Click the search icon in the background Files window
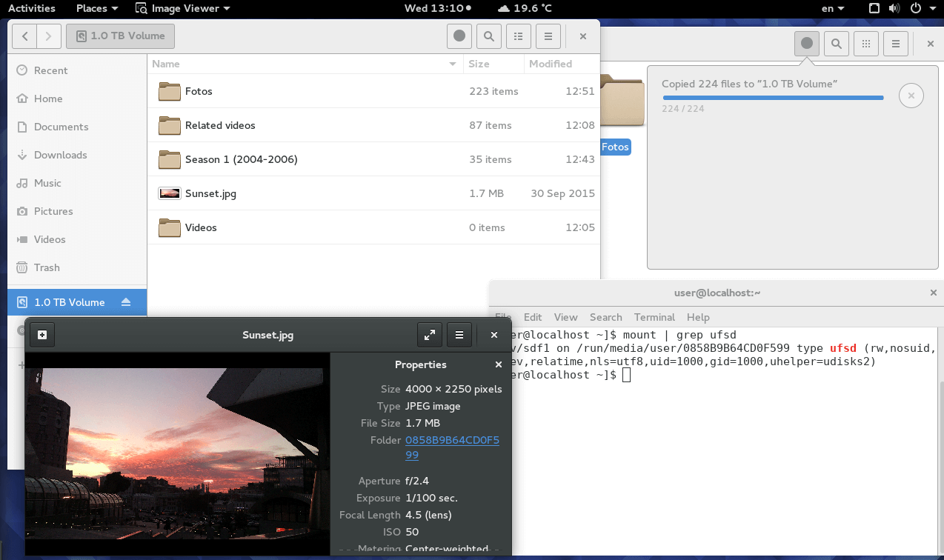 [837, 44]
